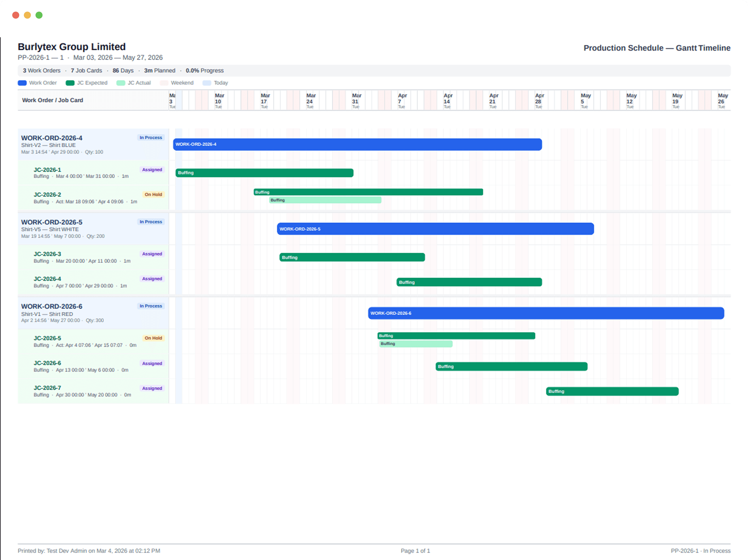Click the In Process badge on WORK-ORD-2026-4

(151, 138)
